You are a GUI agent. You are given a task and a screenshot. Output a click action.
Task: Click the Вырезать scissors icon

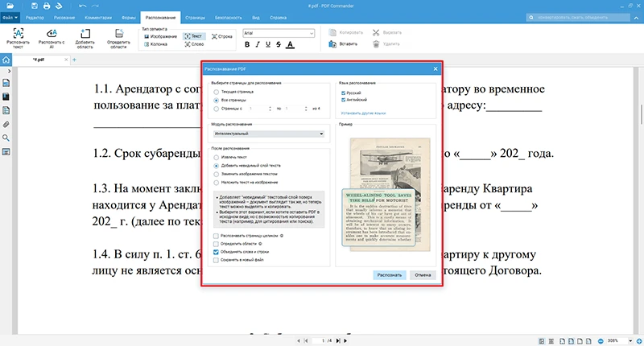(376, 32)
